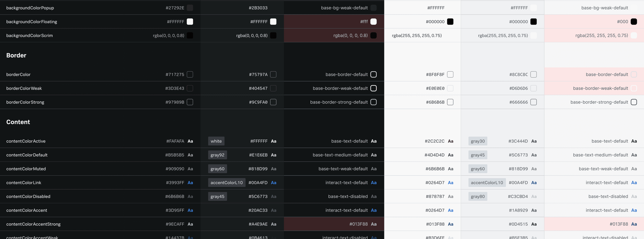This screenshot has height=239, width=644.
Task: Click the backgroundColorScrim row label
Action: (29, 36)
